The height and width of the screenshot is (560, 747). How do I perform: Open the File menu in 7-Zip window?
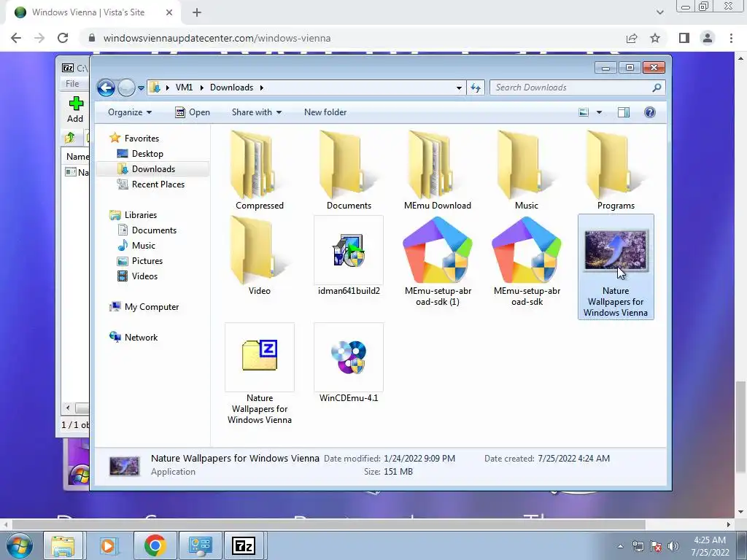[72, 84]
